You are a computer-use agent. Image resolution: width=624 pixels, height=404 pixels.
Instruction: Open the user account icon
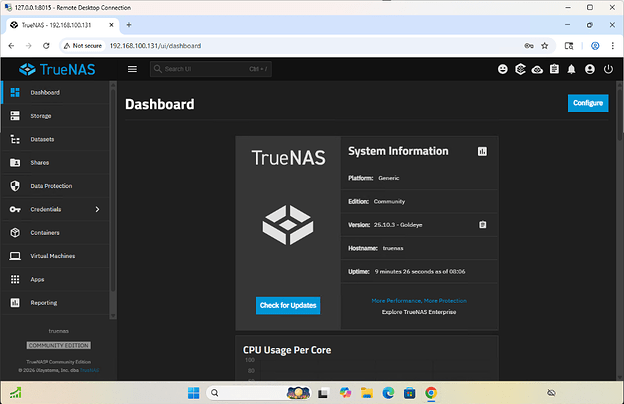click(590, 69)
